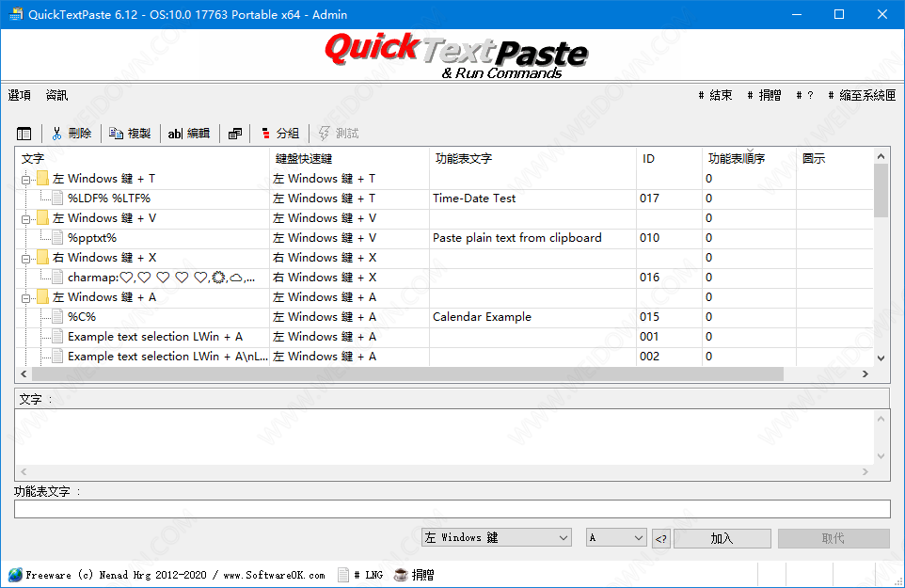
Task: Click the scissors 刪除 delete icon
Action: point(56,134)
